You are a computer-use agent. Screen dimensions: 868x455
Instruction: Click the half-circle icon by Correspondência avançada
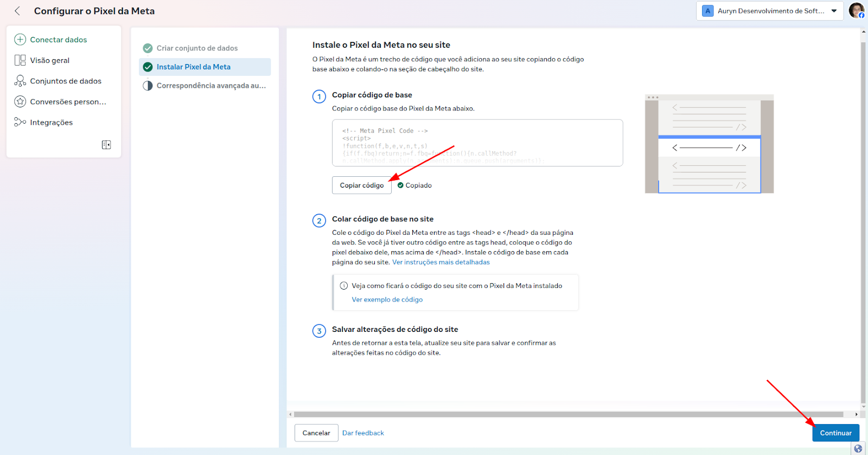pos(148,86)
